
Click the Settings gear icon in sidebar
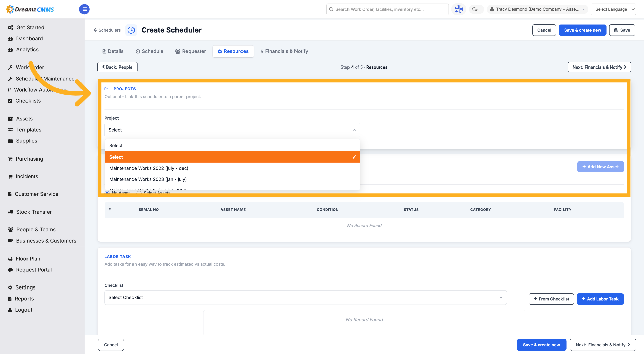[x=10, y=287]
